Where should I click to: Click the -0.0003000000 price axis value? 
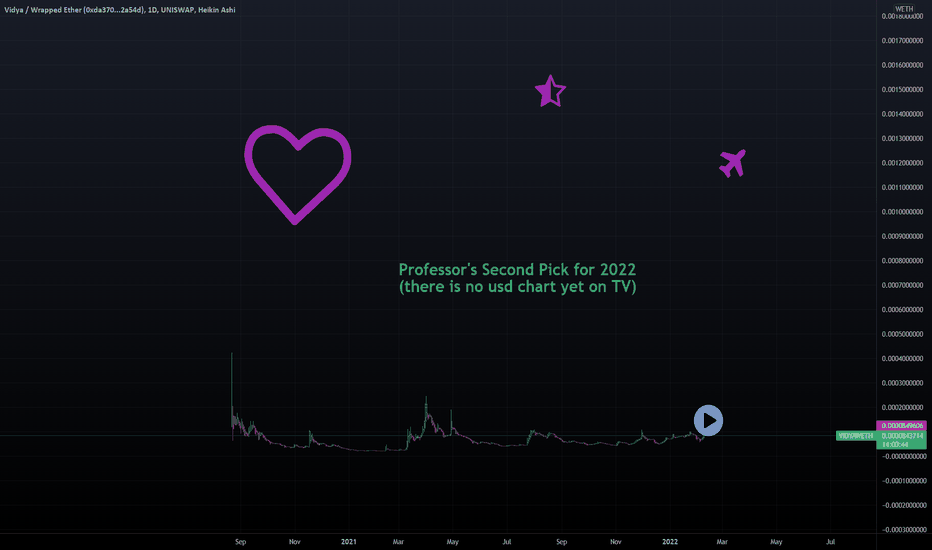[903, 529]
